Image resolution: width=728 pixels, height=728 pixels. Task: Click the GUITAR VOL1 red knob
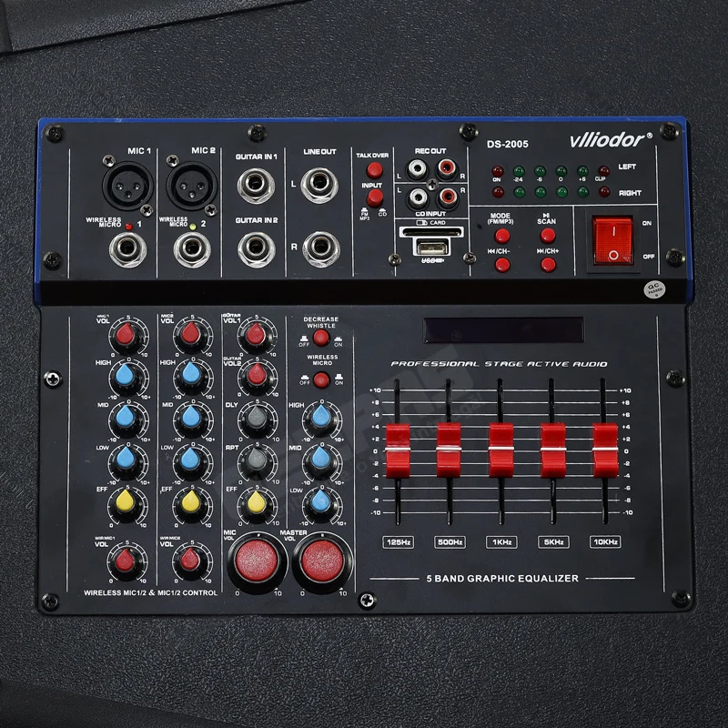click(256, 336)
